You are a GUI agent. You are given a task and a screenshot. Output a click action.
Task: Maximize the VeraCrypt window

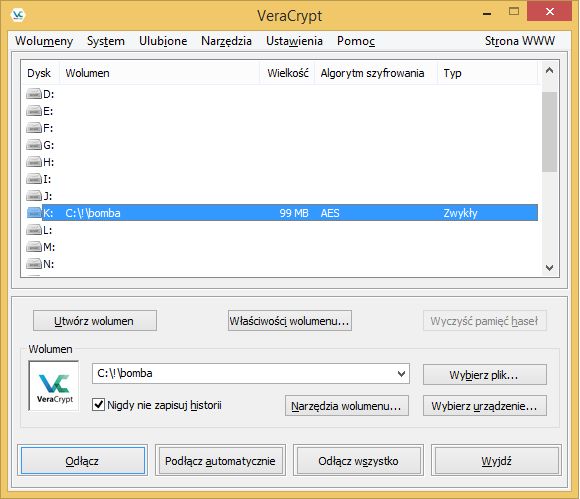pyautogui.click(x=514, y=11)
